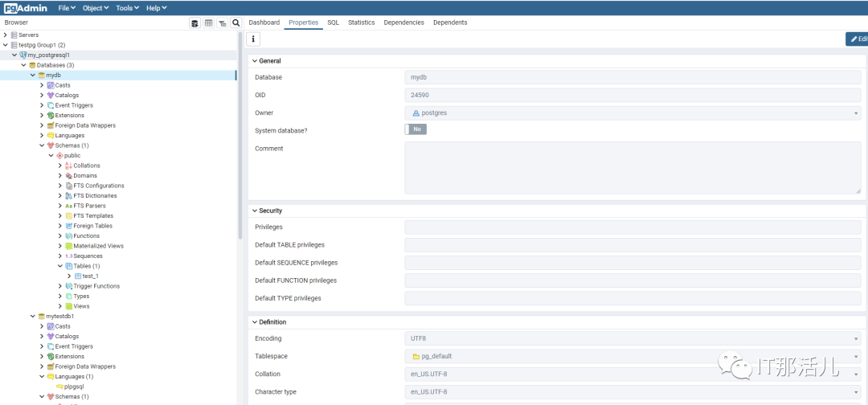Image resolution: width=868 pixels, height=405 pixels.
Task: Collapse the Security section
Action: click(255, 211)
